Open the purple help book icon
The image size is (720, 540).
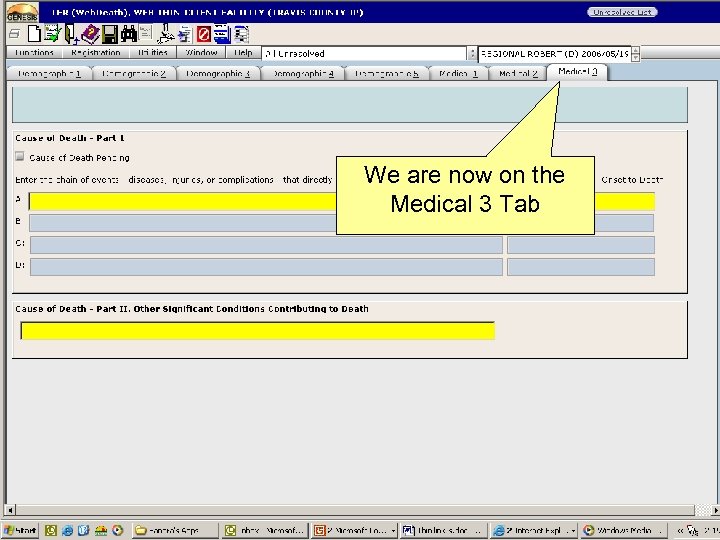(x=90, y=34)
